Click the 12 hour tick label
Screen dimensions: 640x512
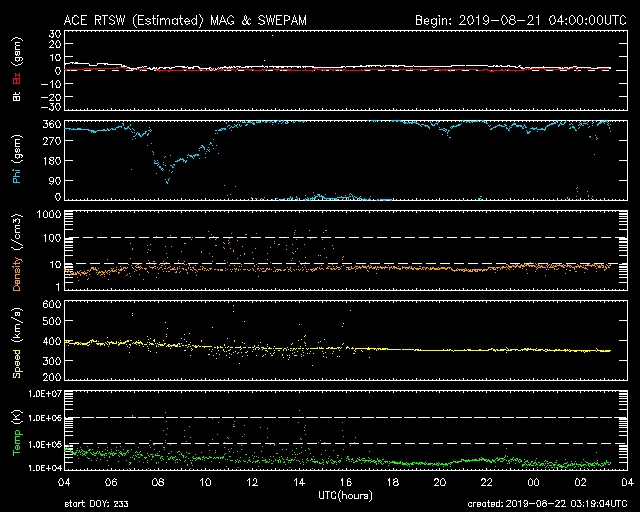[252, 482]
